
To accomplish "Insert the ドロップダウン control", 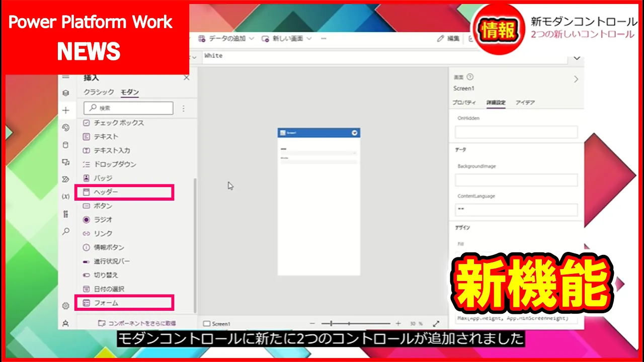I will tap(109, 164).
